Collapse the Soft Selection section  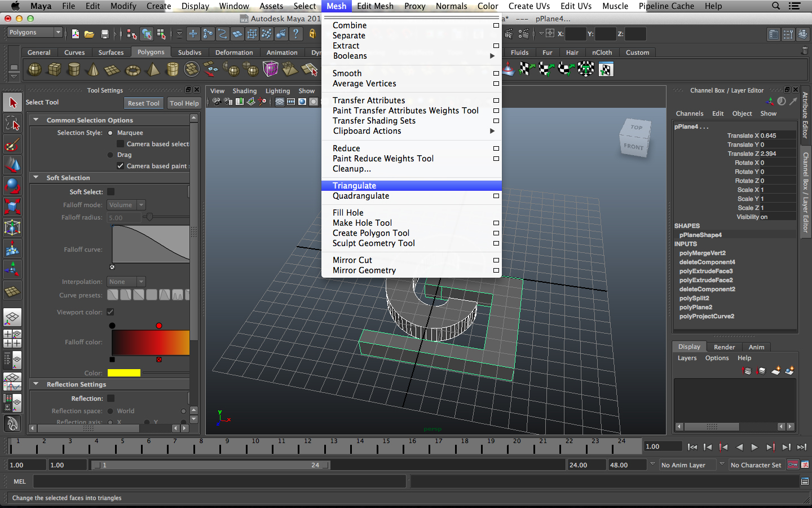click(x=36, y=178)
